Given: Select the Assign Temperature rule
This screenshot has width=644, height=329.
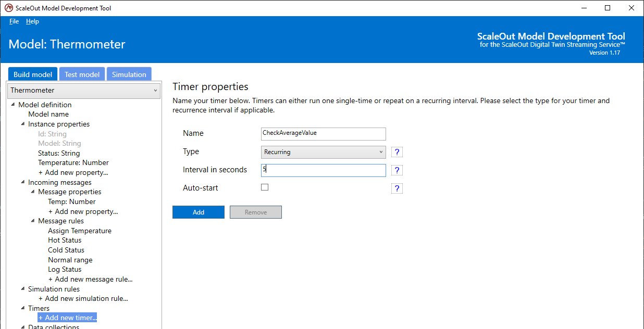Looking at the screenshot, I should click(80, 231).
